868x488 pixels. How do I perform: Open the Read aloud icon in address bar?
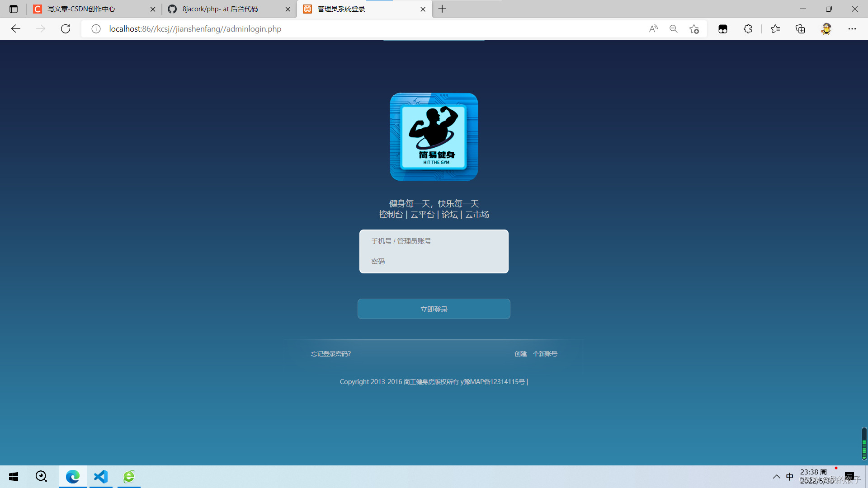point(653,29)
